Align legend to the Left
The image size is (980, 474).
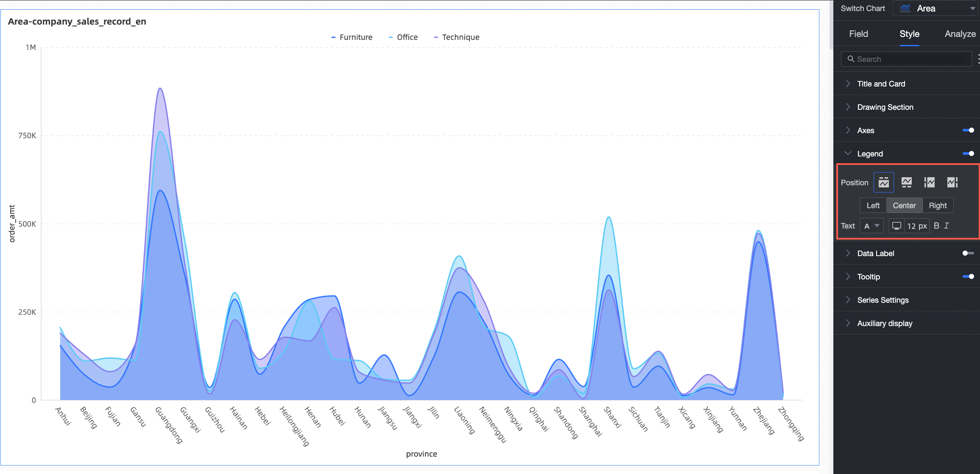tap(873, 205)
